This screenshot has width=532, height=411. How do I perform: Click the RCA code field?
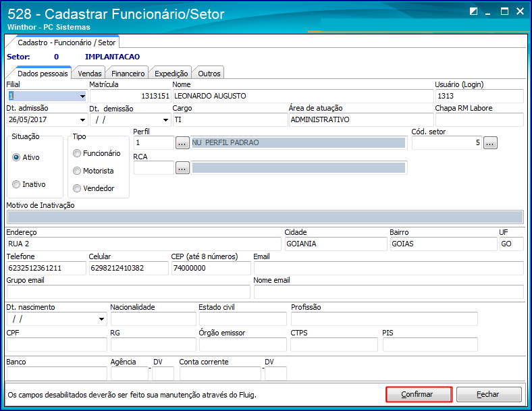click(154, 168)
